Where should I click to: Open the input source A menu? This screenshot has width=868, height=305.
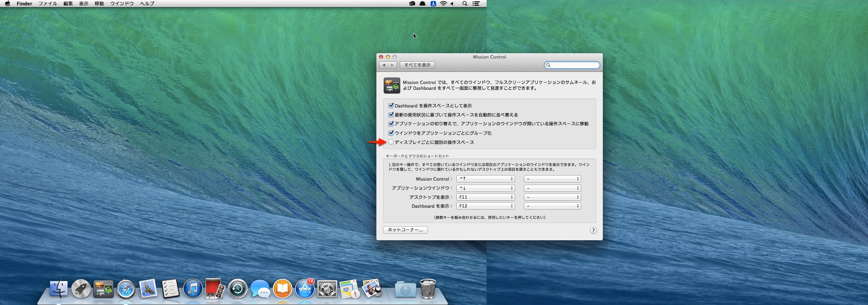[x=433, y=3]
